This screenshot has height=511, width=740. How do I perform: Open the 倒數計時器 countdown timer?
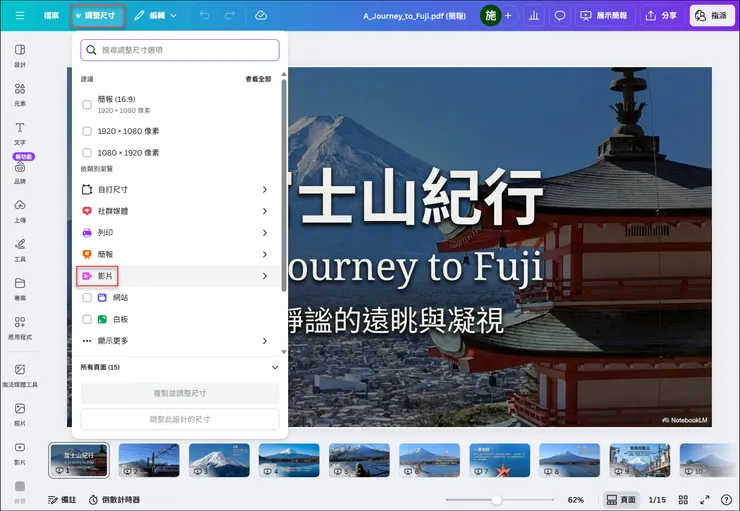tap(114, 500)
